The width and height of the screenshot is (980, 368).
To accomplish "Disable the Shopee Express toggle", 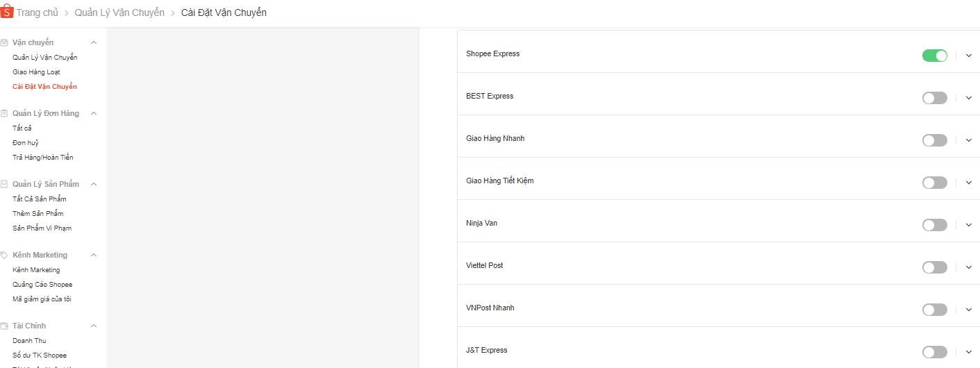I will [934, 56].
